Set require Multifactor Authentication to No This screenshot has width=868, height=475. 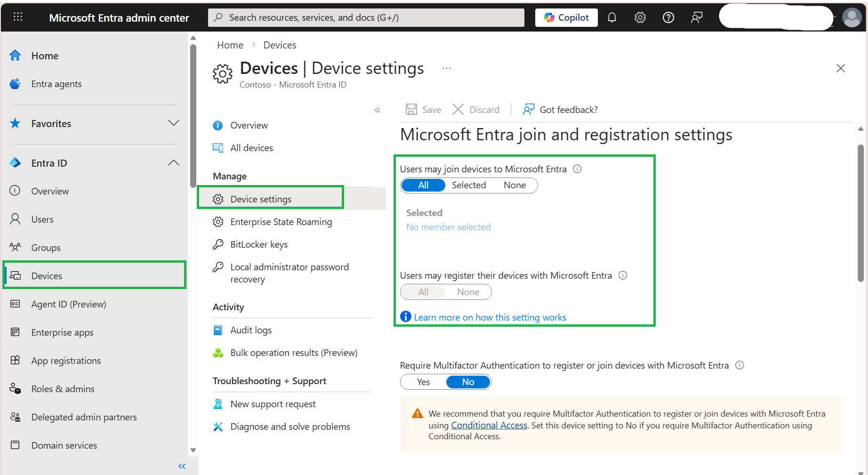click(468, 382)
